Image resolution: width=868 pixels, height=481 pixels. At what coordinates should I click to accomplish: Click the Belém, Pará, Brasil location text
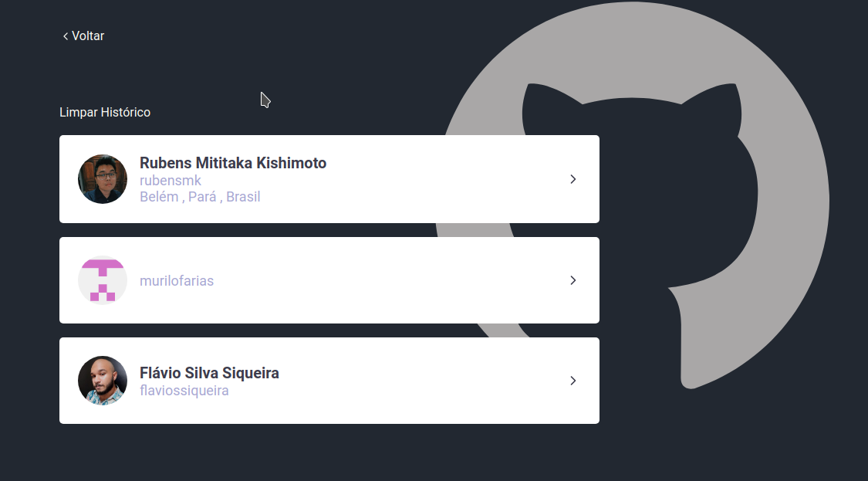[200, 197]
